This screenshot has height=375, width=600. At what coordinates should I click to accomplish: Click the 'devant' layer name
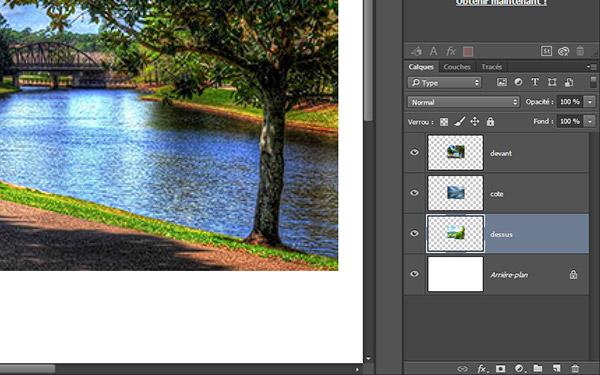coord(501,153)
